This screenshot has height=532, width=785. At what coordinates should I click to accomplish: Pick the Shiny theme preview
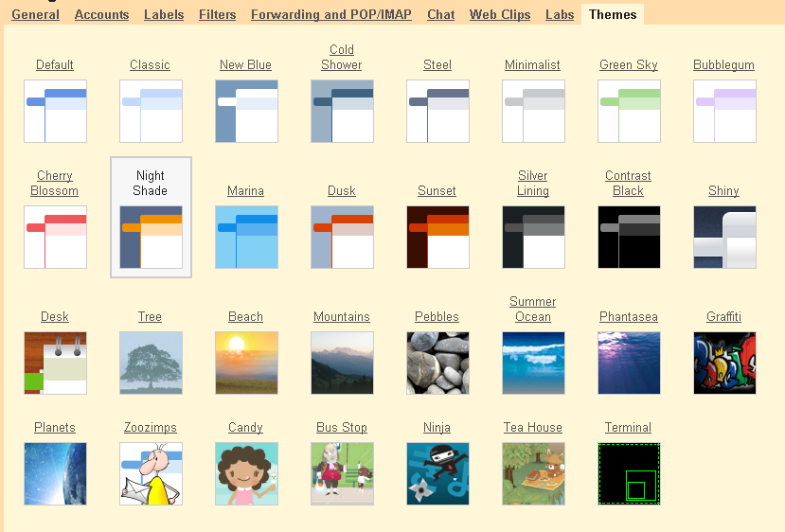pyautogui.click(x=725, y=238)
